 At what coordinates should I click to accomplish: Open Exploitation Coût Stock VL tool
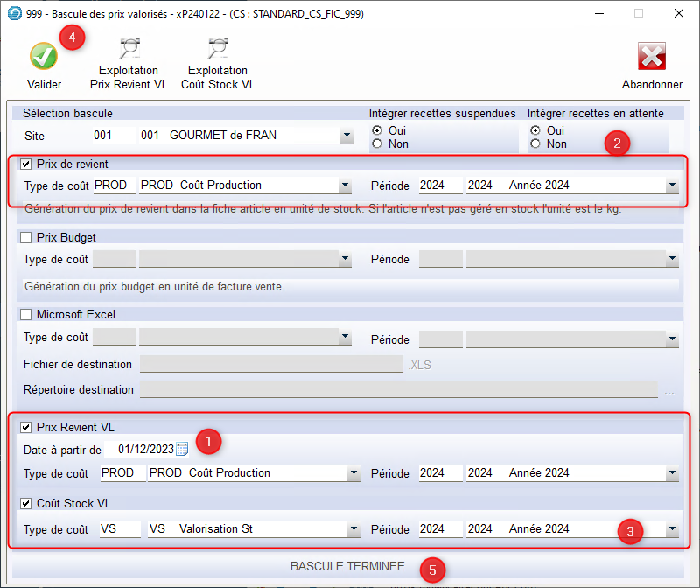[217, 51]
